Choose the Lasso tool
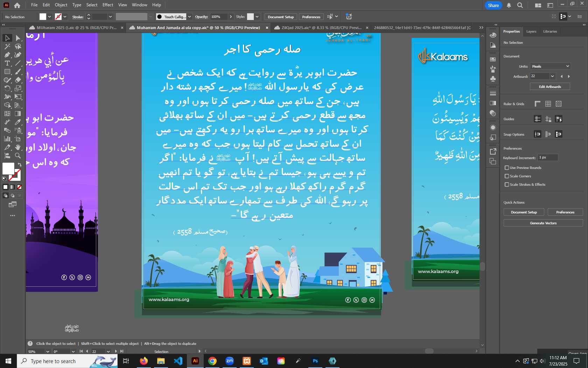 tap(18, 46)
